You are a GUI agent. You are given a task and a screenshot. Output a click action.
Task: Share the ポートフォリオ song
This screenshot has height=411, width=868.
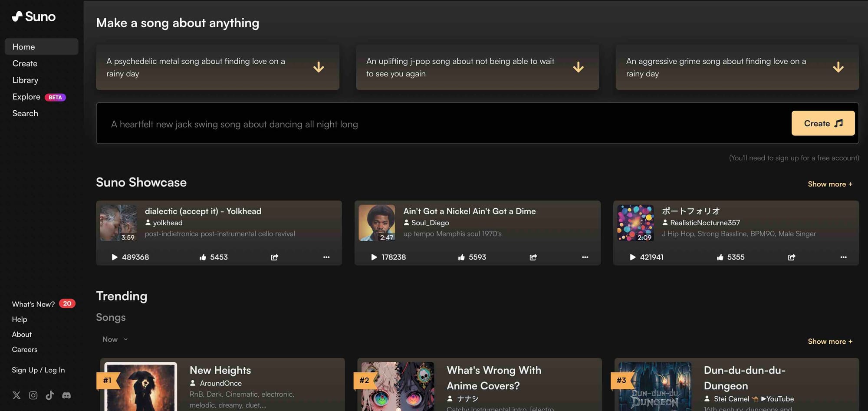tap(792, 257)
